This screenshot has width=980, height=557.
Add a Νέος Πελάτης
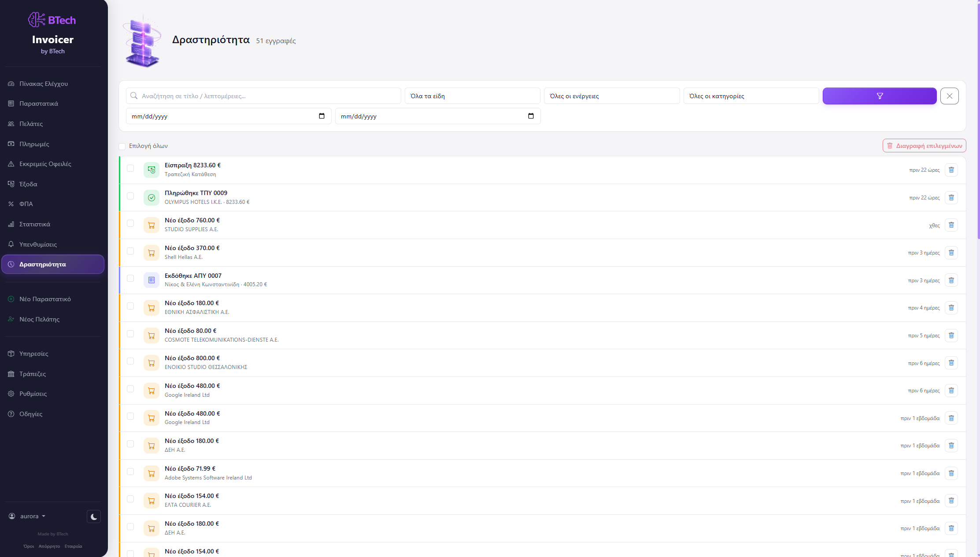53,319
